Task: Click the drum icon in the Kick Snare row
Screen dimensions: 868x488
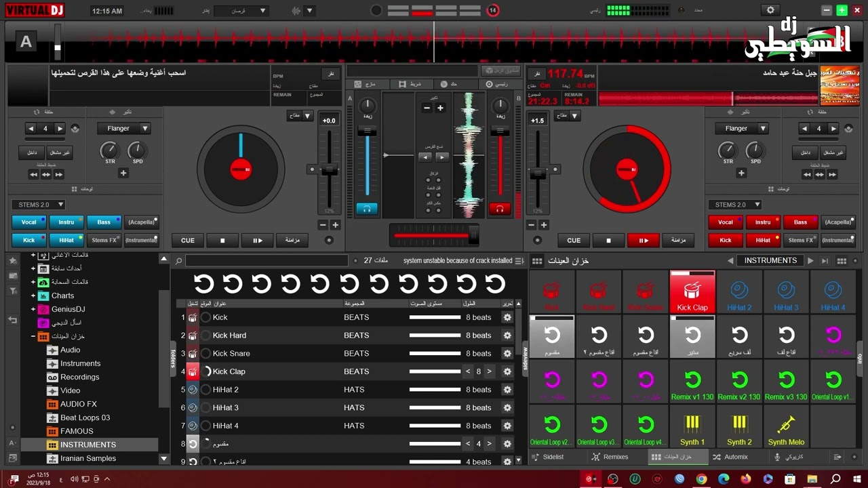Action: tap(193, 353)
